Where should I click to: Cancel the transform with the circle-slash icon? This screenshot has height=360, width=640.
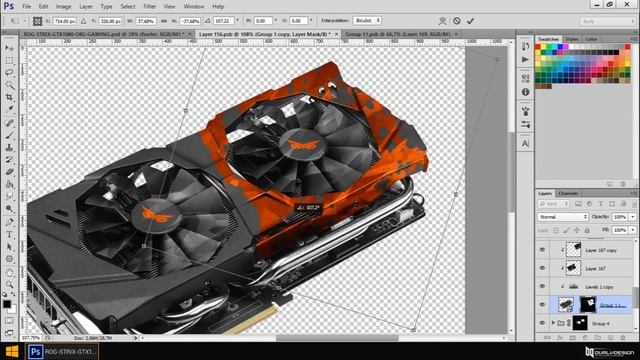pos(457,21)
